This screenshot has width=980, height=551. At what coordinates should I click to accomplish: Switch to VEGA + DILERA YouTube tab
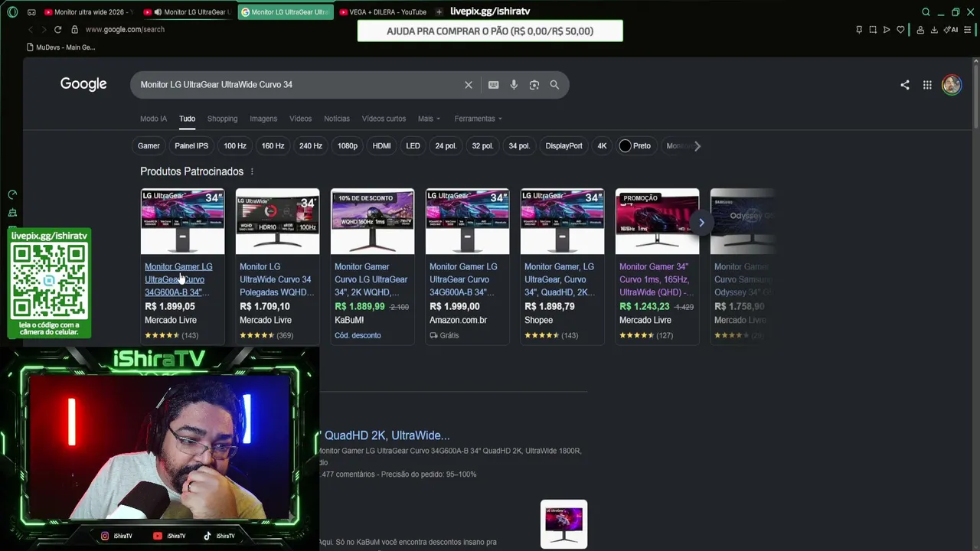[x=383, y=12]
